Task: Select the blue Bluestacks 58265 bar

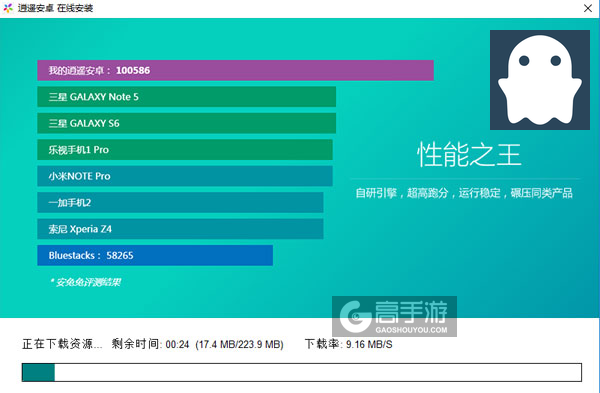Action: 155,255
